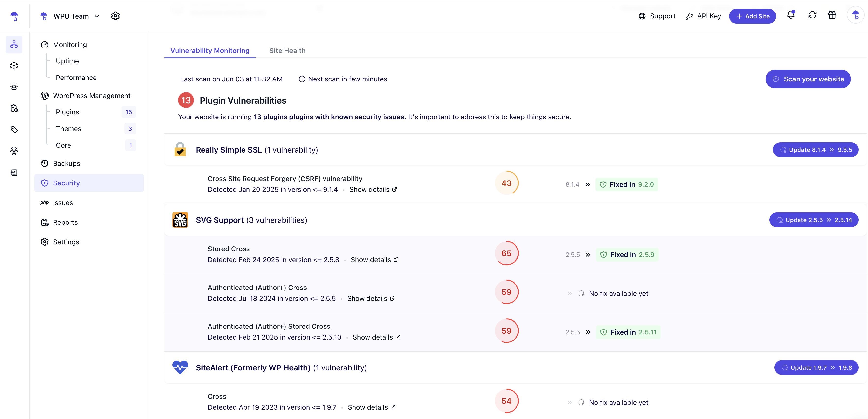Image resolution: width=868 pixels, height=419 pixels.
Task: Click the clock icon by Next scan
Action: (302, 79)
